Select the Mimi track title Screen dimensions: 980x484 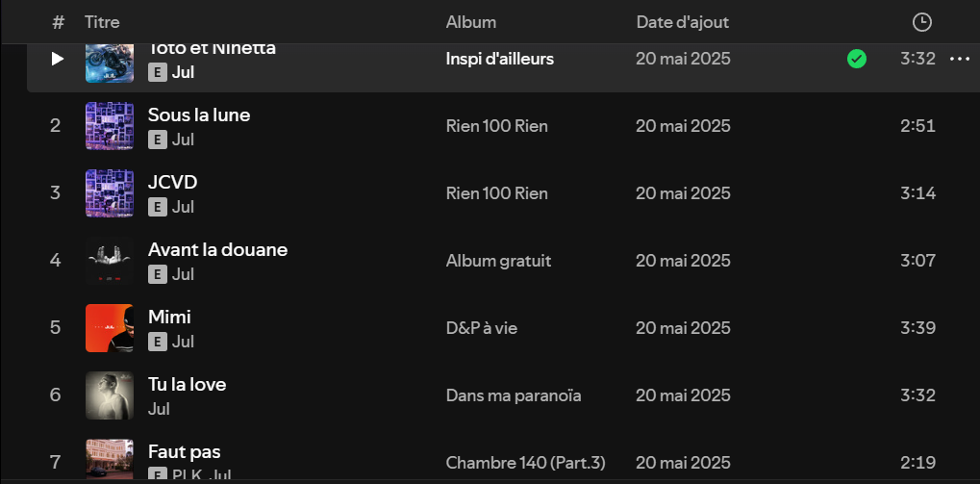click(169, 317)
